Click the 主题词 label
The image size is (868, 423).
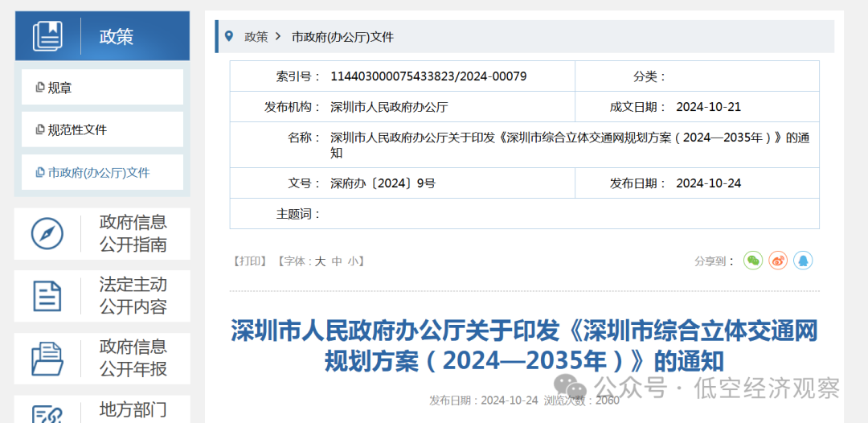(x=298, y=214)
